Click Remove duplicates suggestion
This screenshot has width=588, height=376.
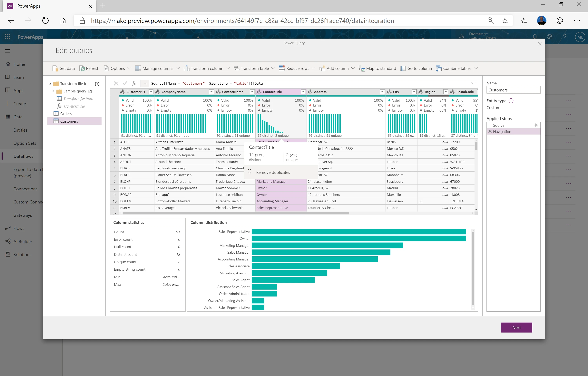tap(273, 172)
